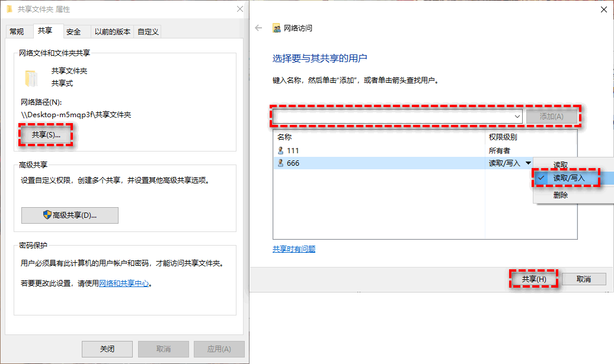This screenshot has height=364, width=614.
Task: Expand the user name combo box arrow
Action: click(x=517, y=117)
